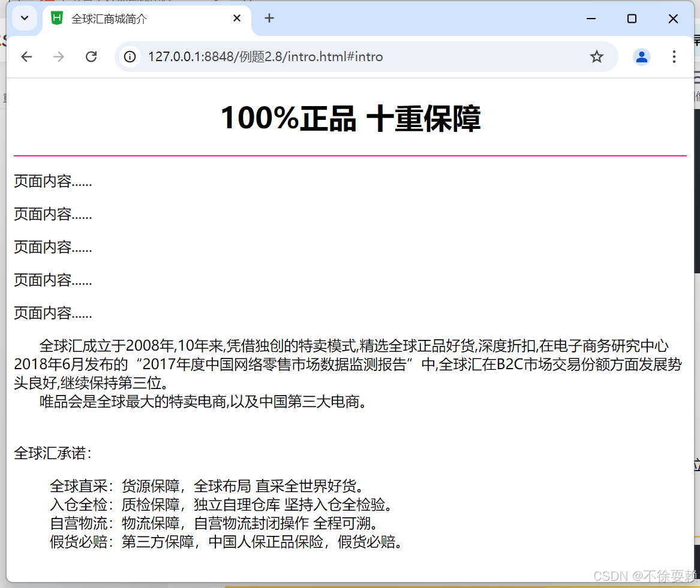Viewport: 700px width, 588px height.
Task: Click the first 页面内容...... paragraph
Action: pyautogui.click(x=53, y=181)
